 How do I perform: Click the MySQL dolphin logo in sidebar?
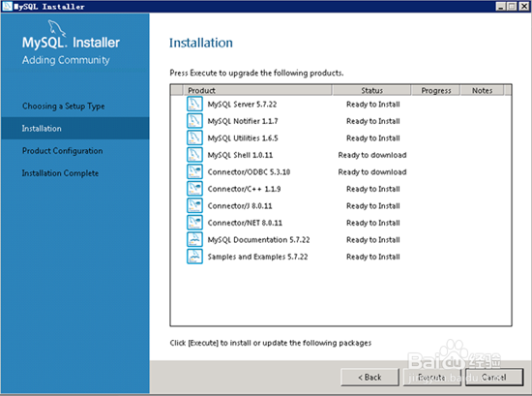pyautogui.click(x=56, y=28)
